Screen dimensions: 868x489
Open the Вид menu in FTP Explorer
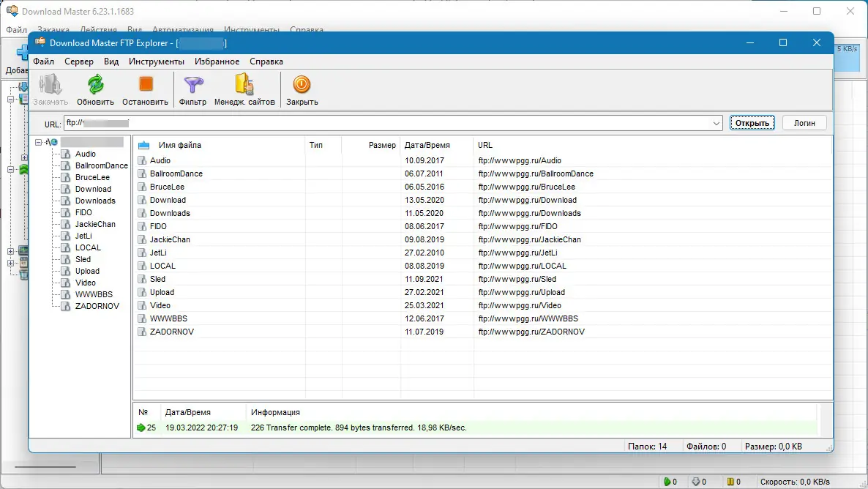(x=111, y=61)
